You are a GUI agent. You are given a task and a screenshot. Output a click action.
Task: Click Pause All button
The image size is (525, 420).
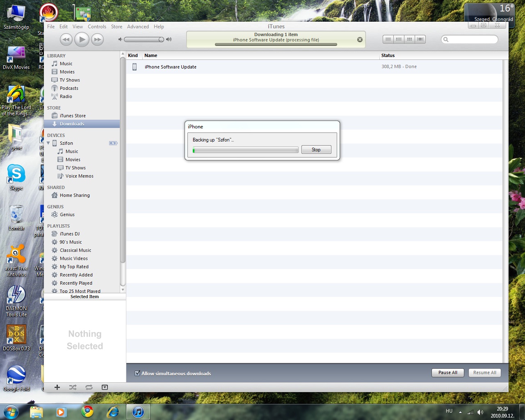pos(448,372)
